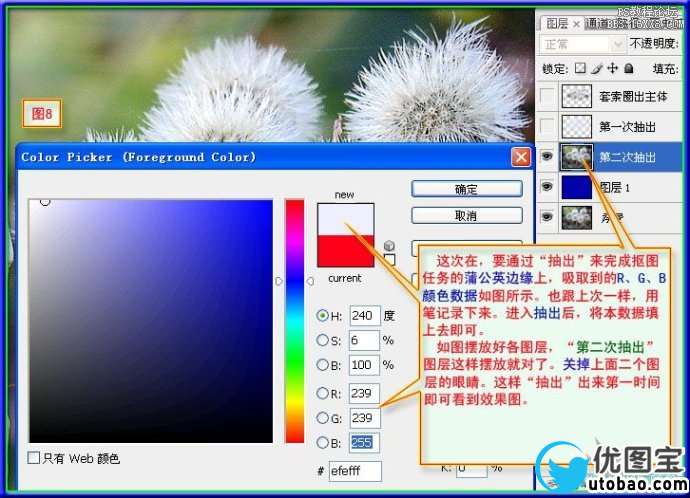This screenshot has height=498, width=690.
Task: Select the R red radio button
Action: tap(323, 393)
